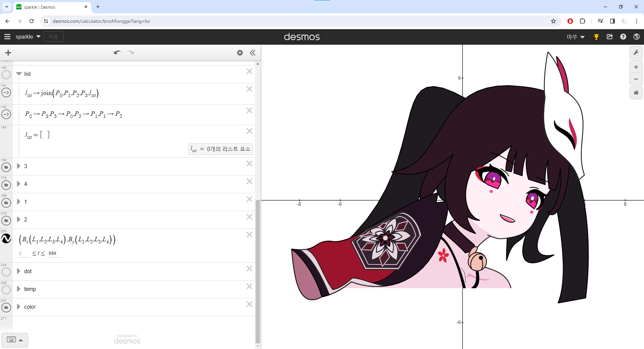
Task: Expand the color folder
Action: (x=19, y=307)
